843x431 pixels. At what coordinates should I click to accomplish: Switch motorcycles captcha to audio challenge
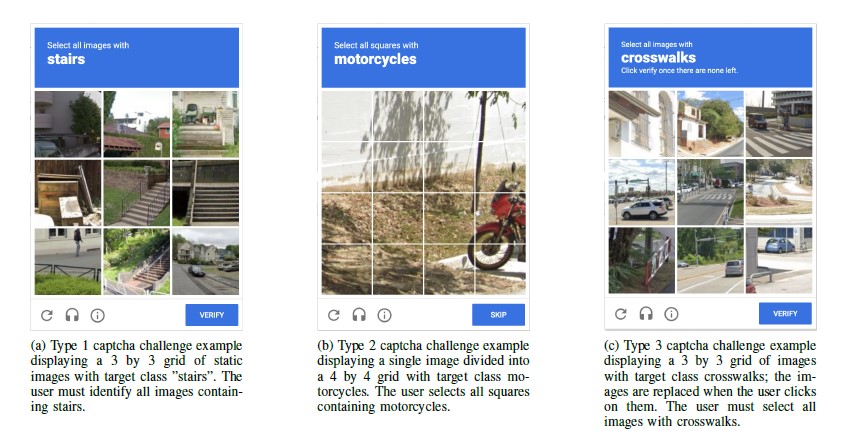pyautogui.click(x=359, y=315)
